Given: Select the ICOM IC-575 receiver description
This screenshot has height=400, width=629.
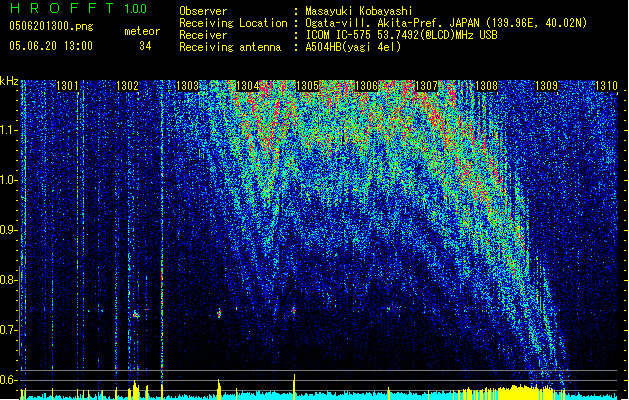Looking at the screenshot, I should click(x=402, y=35).
